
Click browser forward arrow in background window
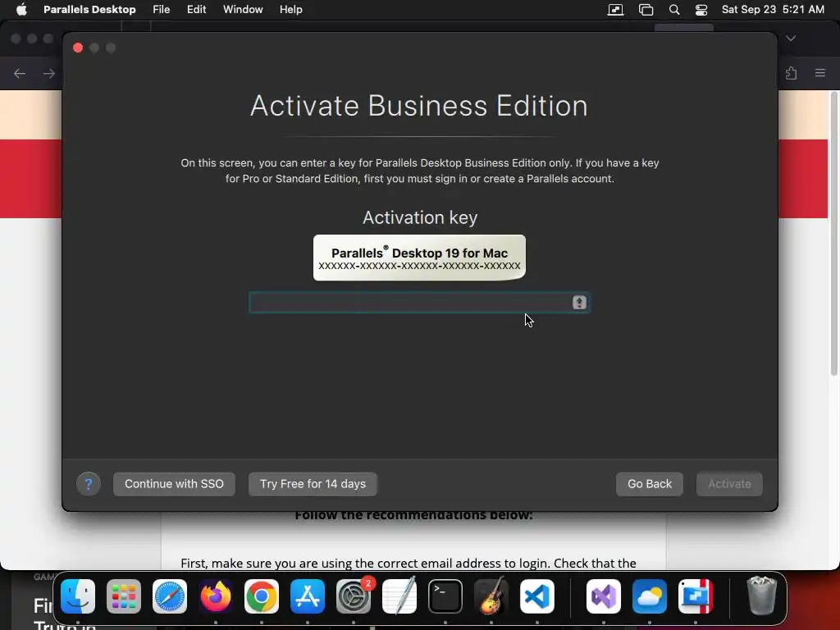click(x=49, y=73)
